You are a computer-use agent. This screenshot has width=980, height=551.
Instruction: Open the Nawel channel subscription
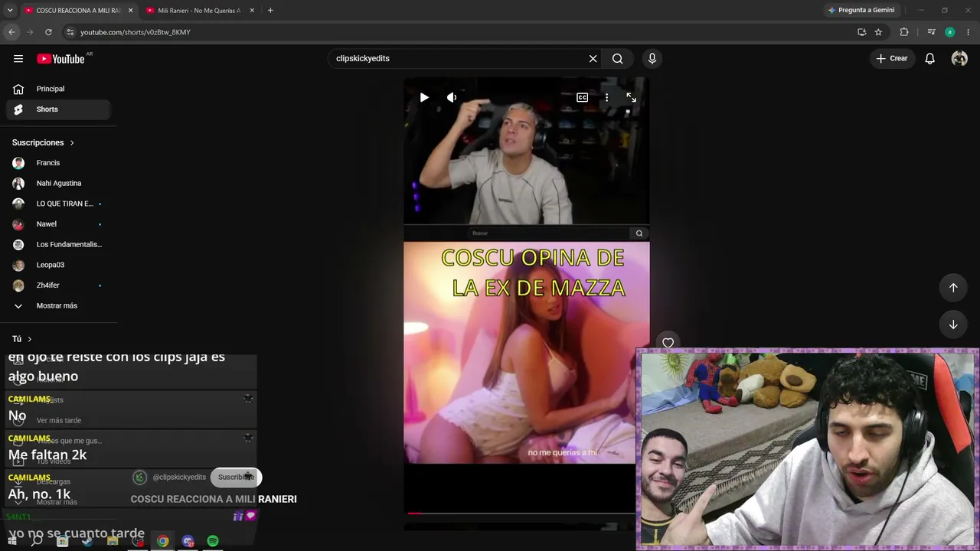[x=58, y=224]
